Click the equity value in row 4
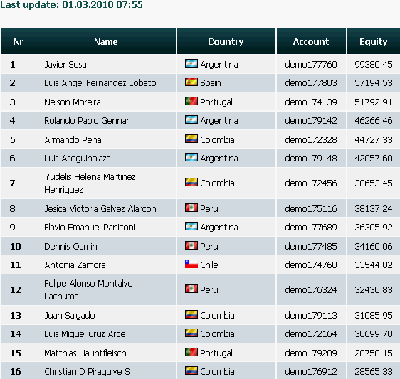The image size is (400, 379). (373, 120)
